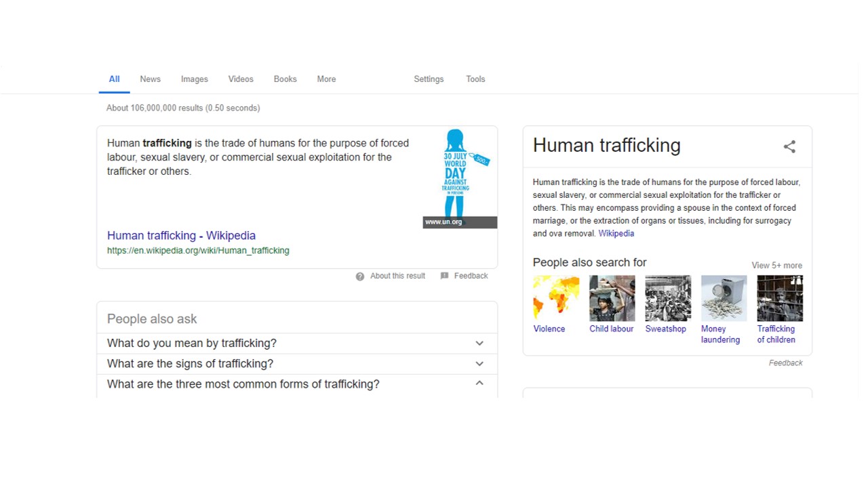Click the Feedback flag icon
The width and height of the screenshot is (868, 488).
[x=444, y=276]
